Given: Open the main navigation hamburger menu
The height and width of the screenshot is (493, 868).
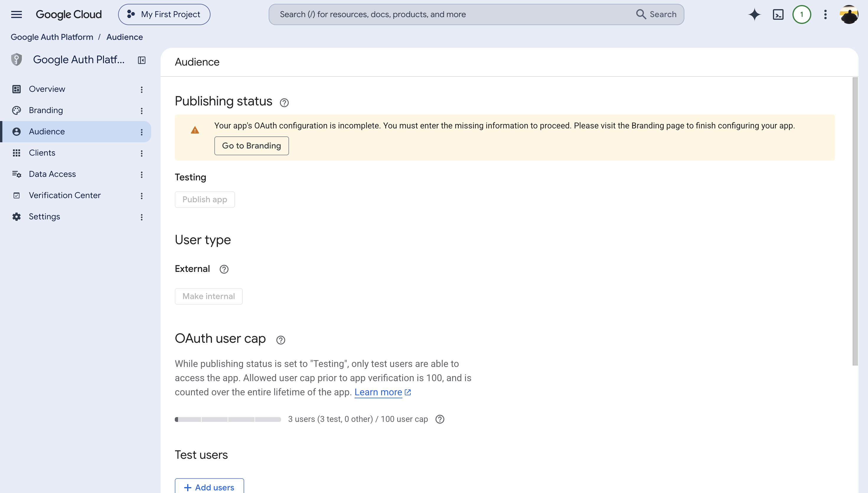Looking at the screenshot, I should pyautogui.click(x=16, y=14).
